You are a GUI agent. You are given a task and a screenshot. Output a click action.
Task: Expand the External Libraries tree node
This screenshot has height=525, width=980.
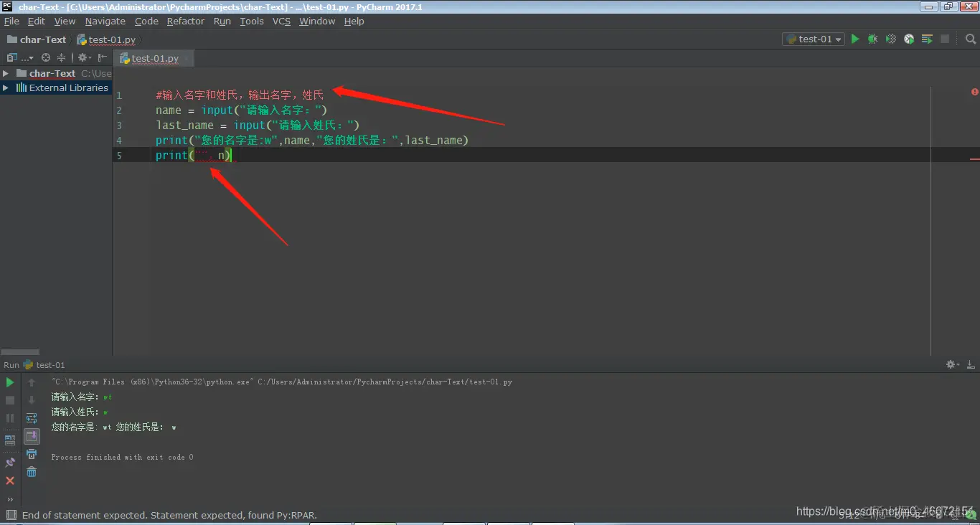6,87
